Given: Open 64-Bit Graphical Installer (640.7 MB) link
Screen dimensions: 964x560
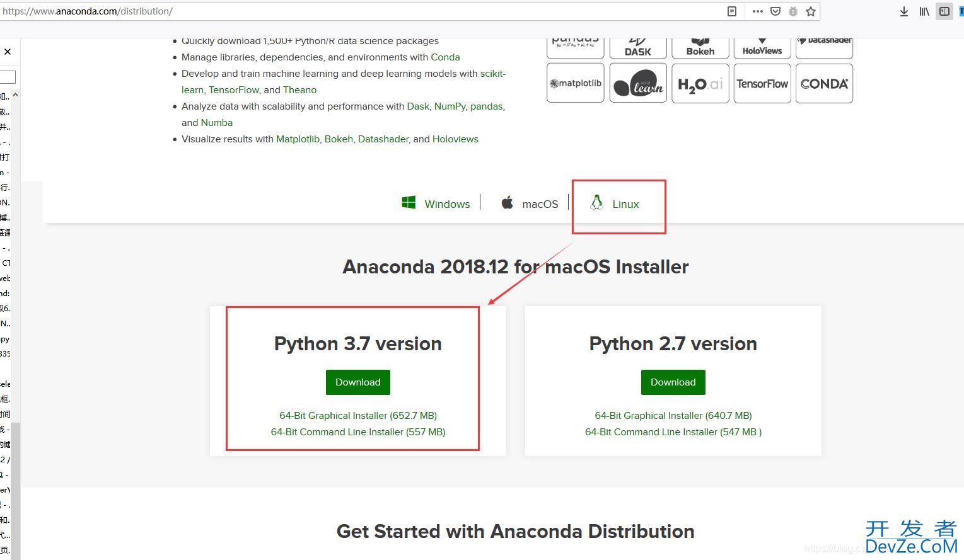Looking at the screenshot, I should coord(673,416).
